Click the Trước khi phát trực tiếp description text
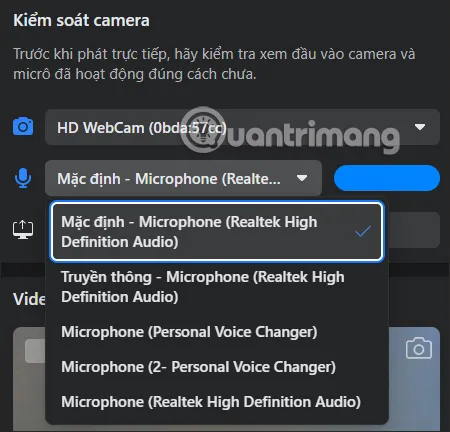Image resolution: width=450 pixels, height=432 pixels. (214, 64)
